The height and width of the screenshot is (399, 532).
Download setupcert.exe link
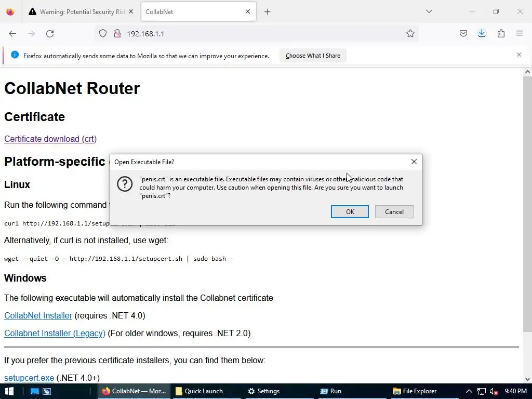click(x=29, y=378)
